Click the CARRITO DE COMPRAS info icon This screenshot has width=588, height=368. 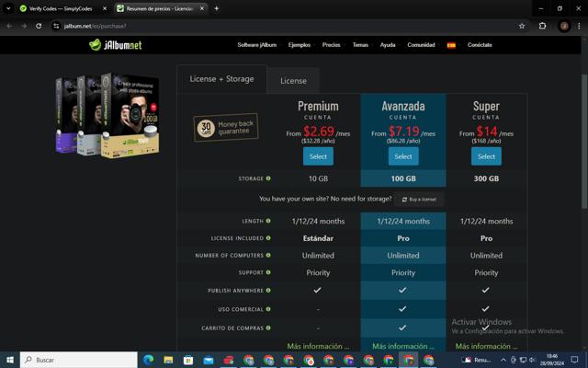coord(268,328)
